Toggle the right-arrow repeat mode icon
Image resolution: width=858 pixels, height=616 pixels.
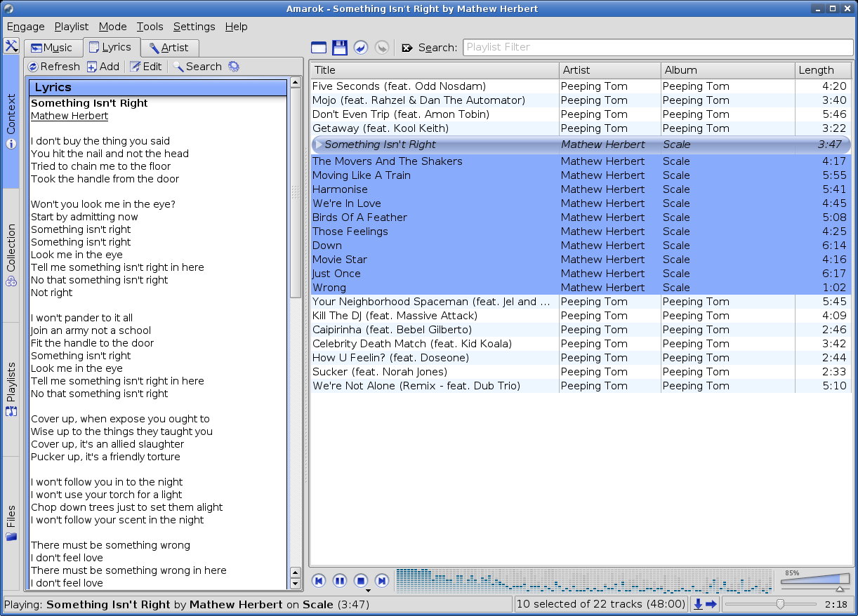[x=711, y=604]
